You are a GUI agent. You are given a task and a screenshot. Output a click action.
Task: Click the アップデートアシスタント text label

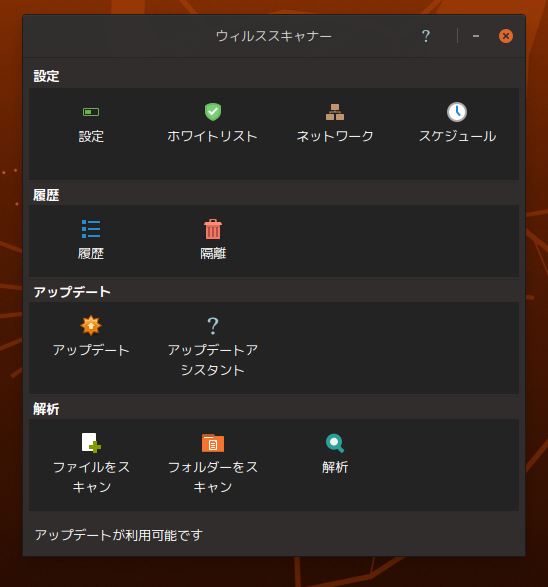(213, 360)
